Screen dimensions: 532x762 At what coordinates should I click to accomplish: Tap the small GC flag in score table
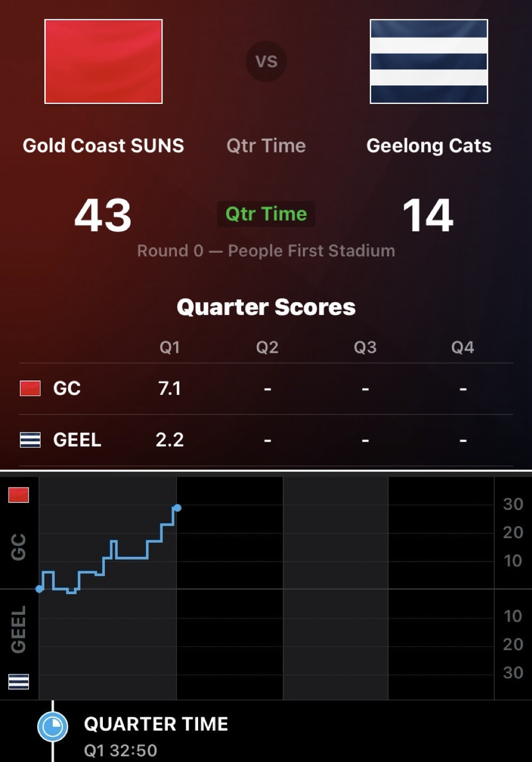tap(30, 388)
